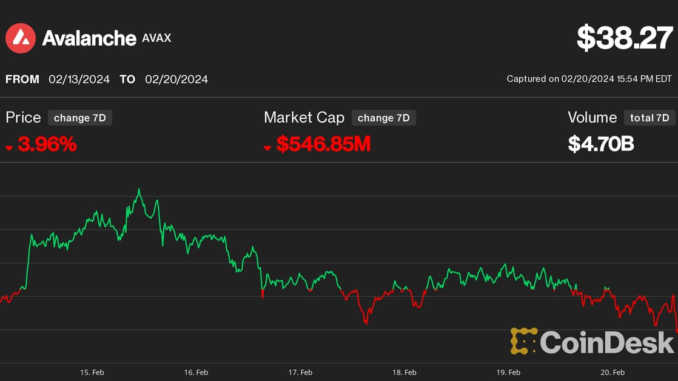Click the 19. Feb axis label
The height and width of the screenshot is (381, 678).
(x=508, y=372)
